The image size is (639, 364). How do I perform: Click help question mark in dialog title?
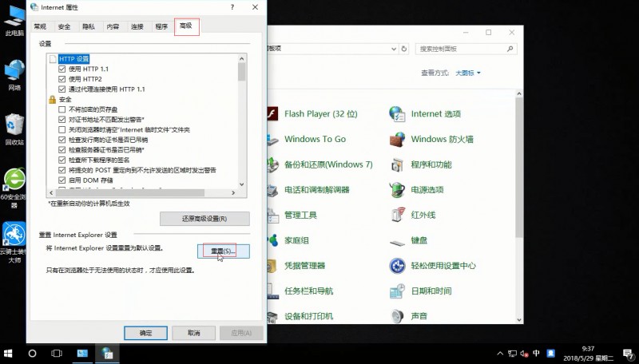click(x=232, y=7)
